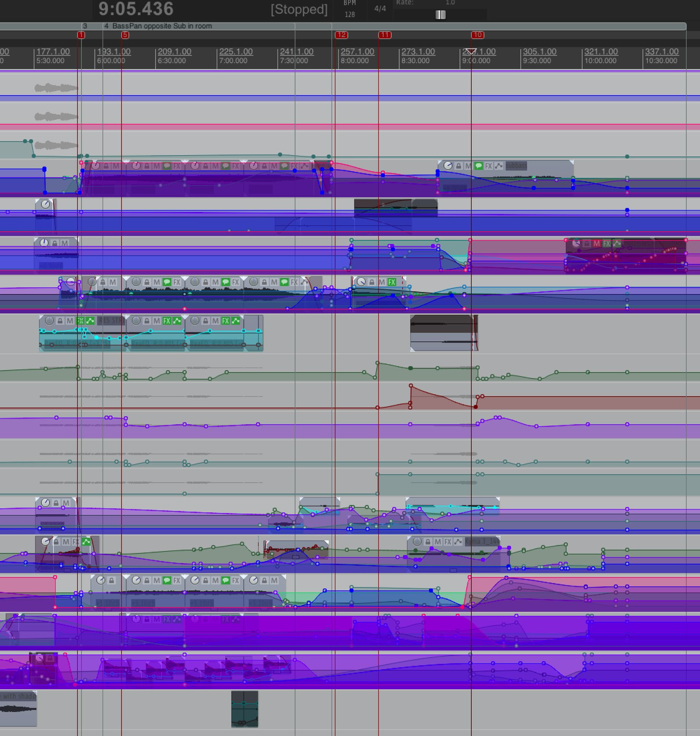Screen dimensions: 700x736
Task: Click green FX button on RES STR item
Action: 80,321
